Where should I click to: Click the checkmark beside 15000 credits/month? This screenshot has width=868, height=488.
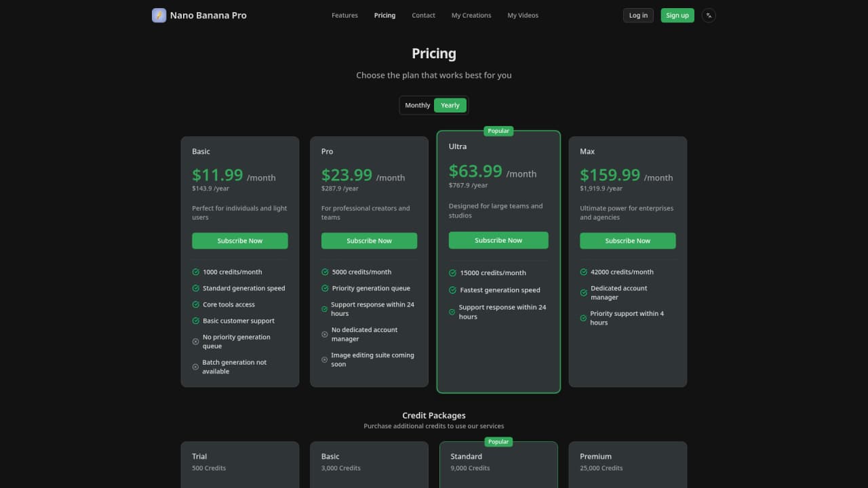pyautogui.click(x=452, y=272)
